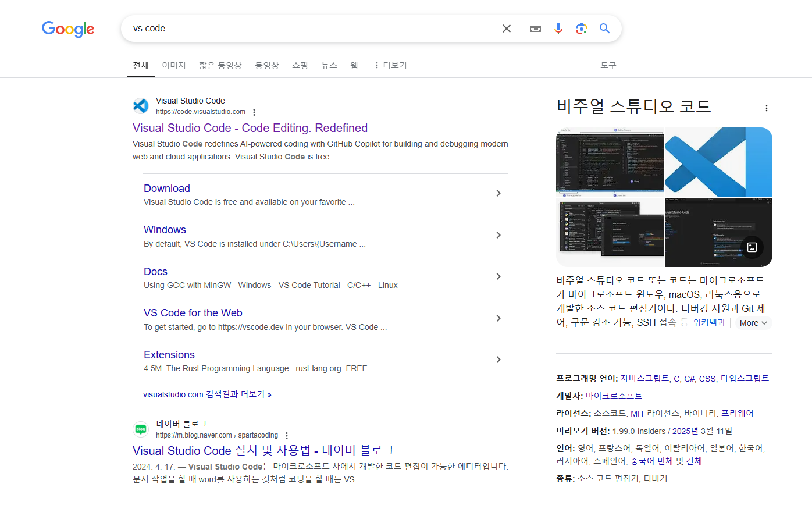The height and width of the screenshot is (505, 812).
Task: Open the 위키백과 source link
Action: tap(709, 323)
